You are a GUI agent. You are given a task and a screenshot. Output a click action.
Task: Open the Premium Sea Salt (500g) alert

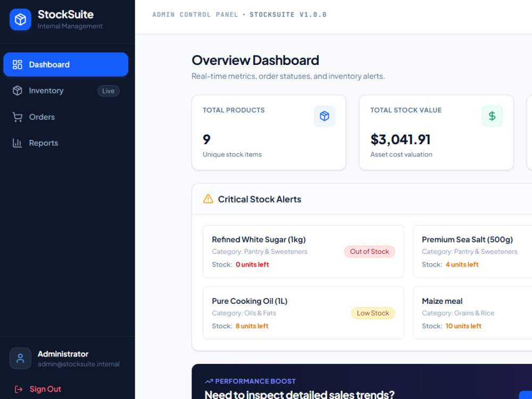point(472,252)
